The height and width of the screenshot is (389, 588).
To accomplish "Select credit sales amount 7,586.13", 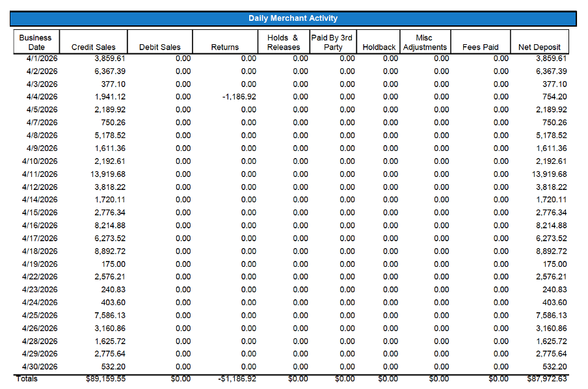I will coord(110,315).
